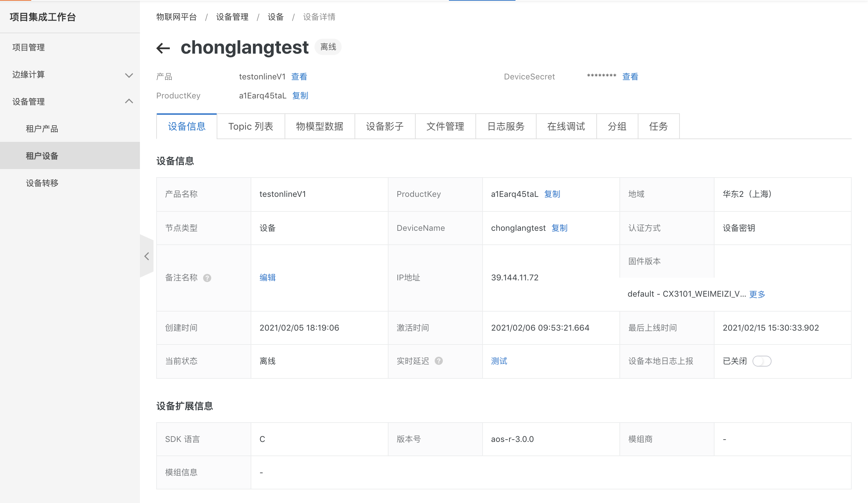868x503 pixels.
Task: Go to the 文件管理 tab
Action: click(x=445, y=126)
